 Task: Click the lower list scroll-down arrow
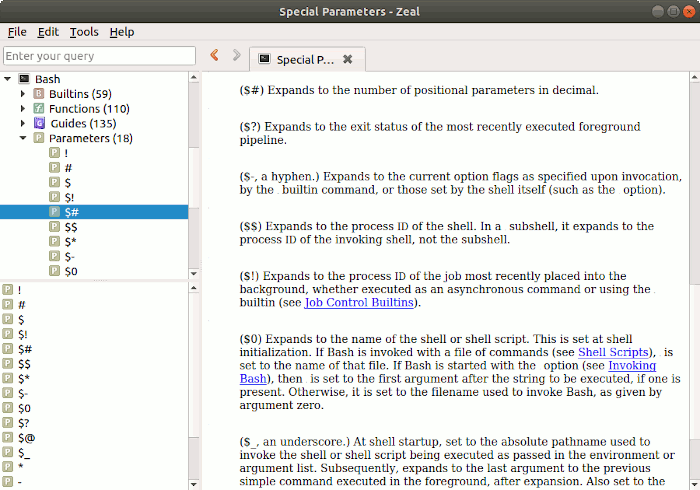pyautogui.click(x=194, y=484)
